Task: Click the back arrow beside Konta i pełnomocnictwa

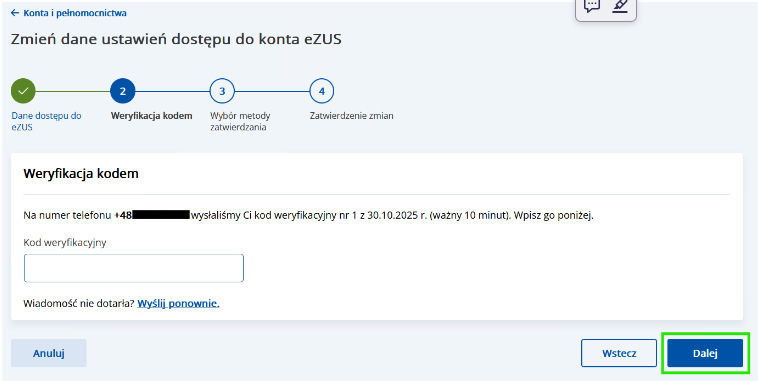Action: pos(15,13)
